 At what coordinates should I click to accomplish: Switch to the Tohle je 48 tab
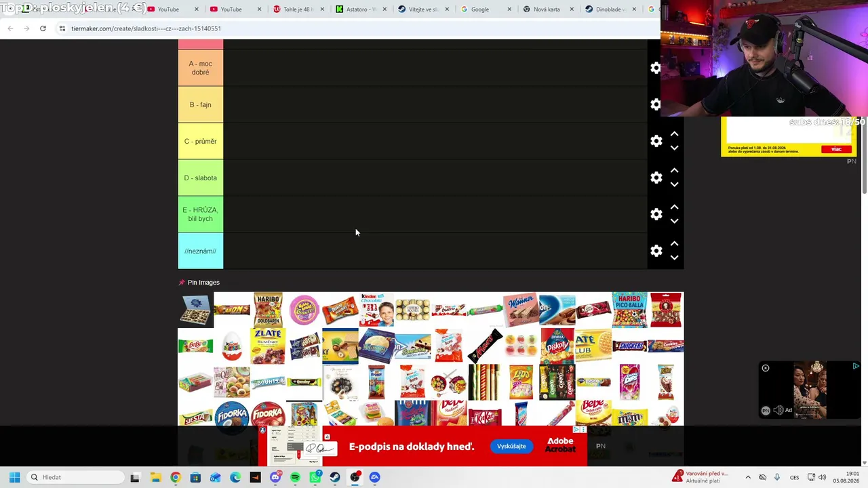298,9
